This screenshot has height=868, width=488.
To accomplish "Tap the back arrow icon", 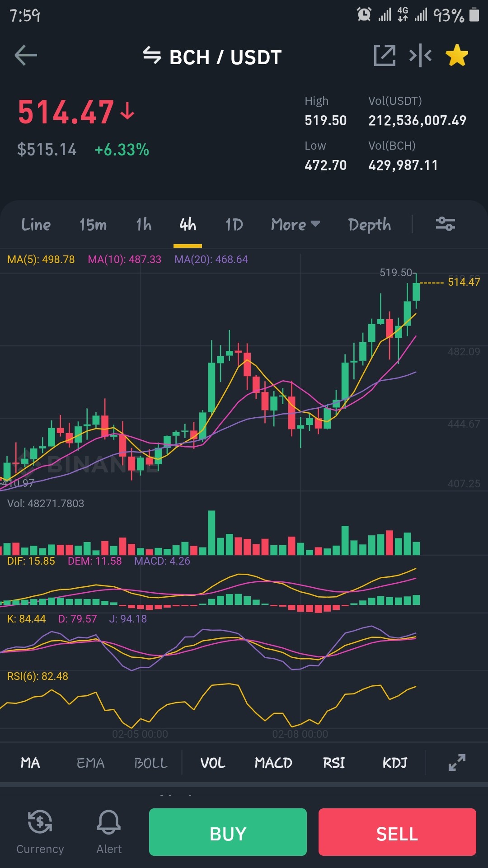I will [26, 56].
